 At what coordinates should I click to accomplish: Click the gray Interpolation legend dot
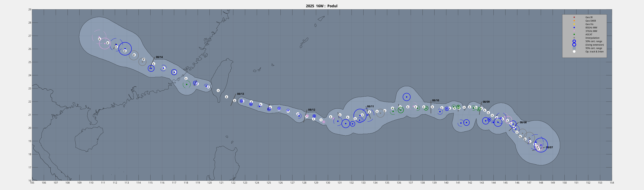574,38
